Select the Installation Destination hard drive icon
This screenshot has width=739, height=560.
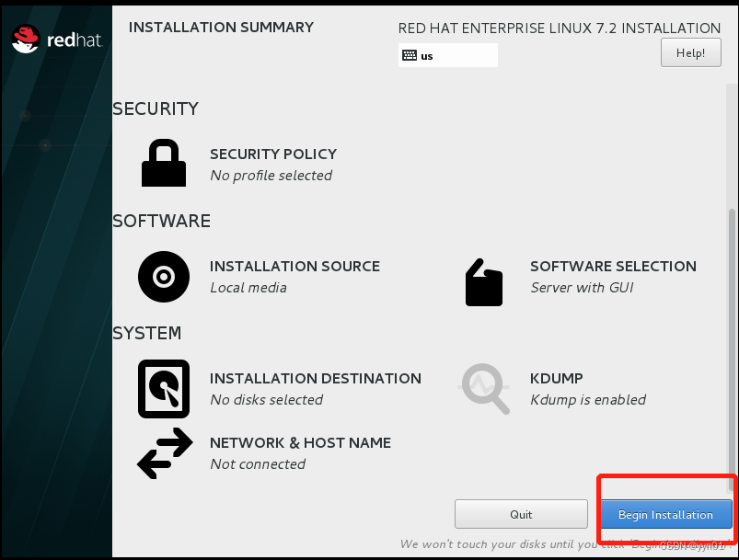point(163,388)
